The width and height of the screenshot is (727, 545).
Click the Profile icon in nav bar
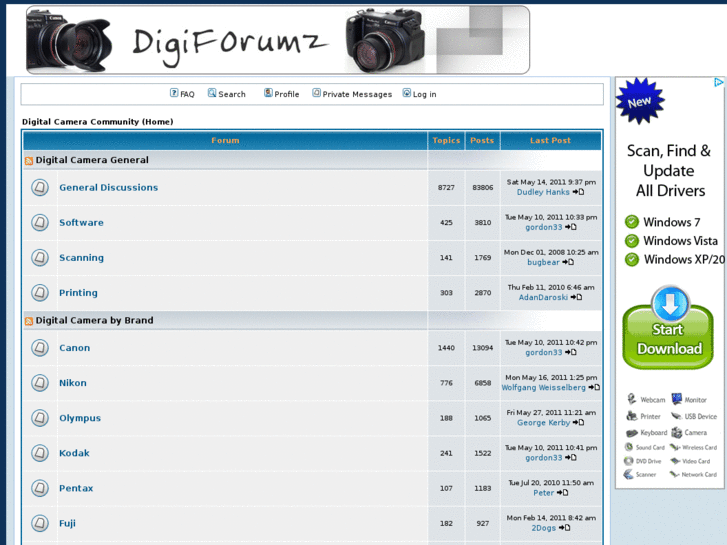[x=268, y=93]
